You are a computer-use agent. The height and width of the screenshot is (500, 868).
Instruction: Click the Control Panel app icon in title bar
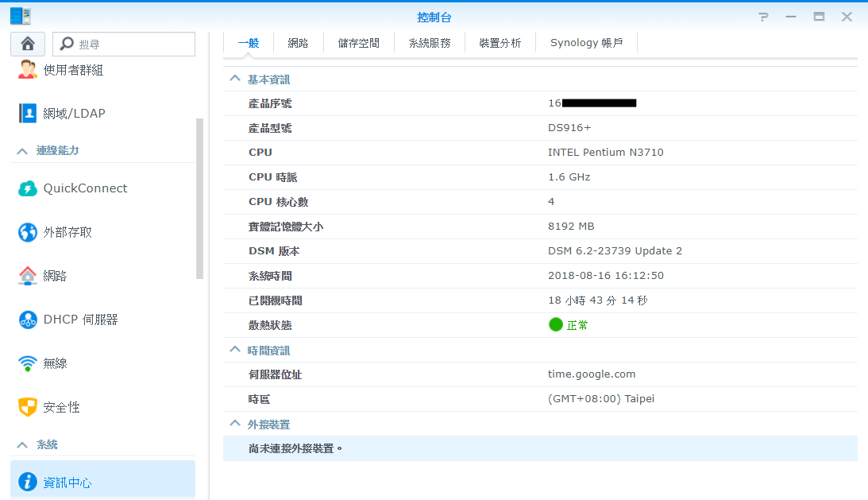(21, 16)
